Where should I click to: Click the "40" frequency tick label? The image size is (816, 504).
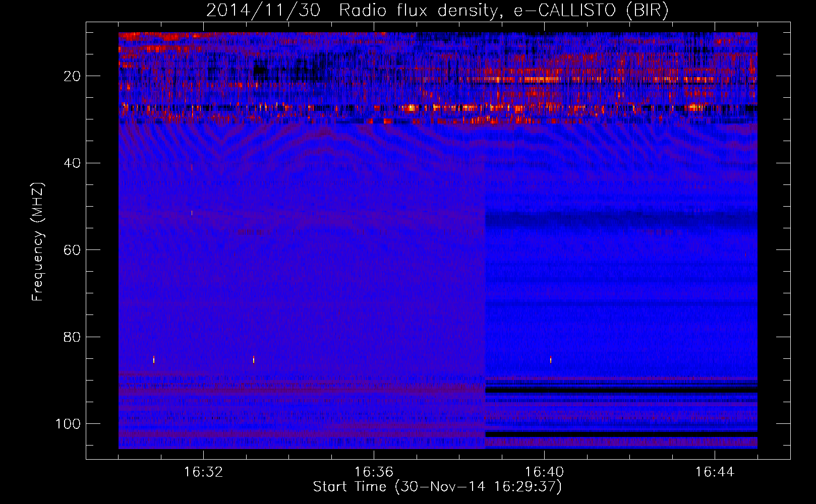73,163
